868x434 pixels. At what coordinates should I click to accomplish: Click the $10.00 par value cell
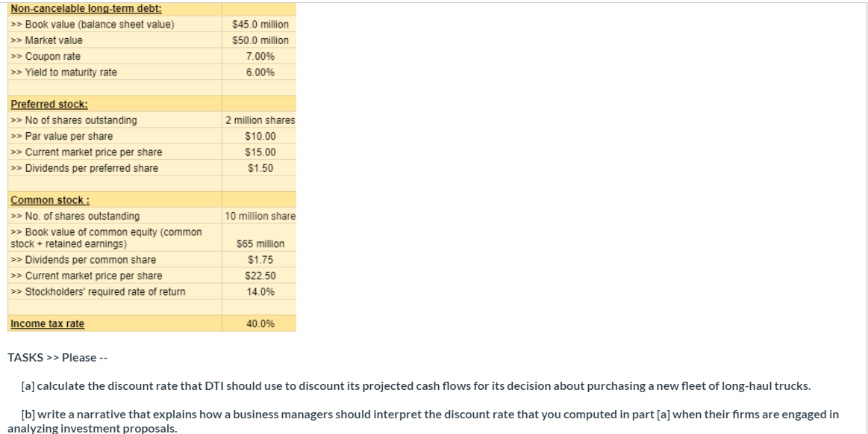[260, 136]
